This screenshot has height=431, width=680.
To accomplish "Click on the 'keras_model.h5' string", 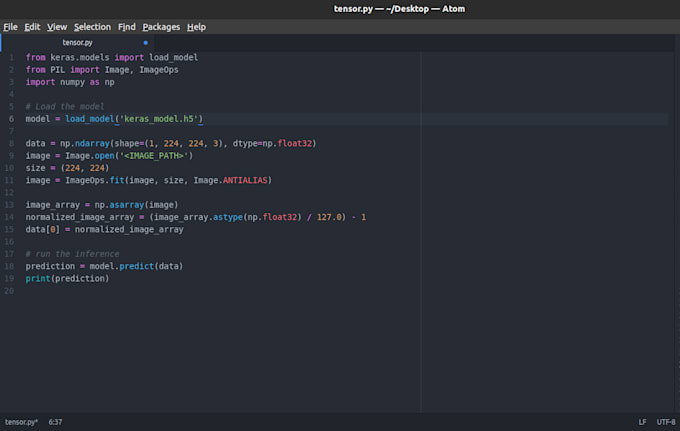I will pos(159,119).
